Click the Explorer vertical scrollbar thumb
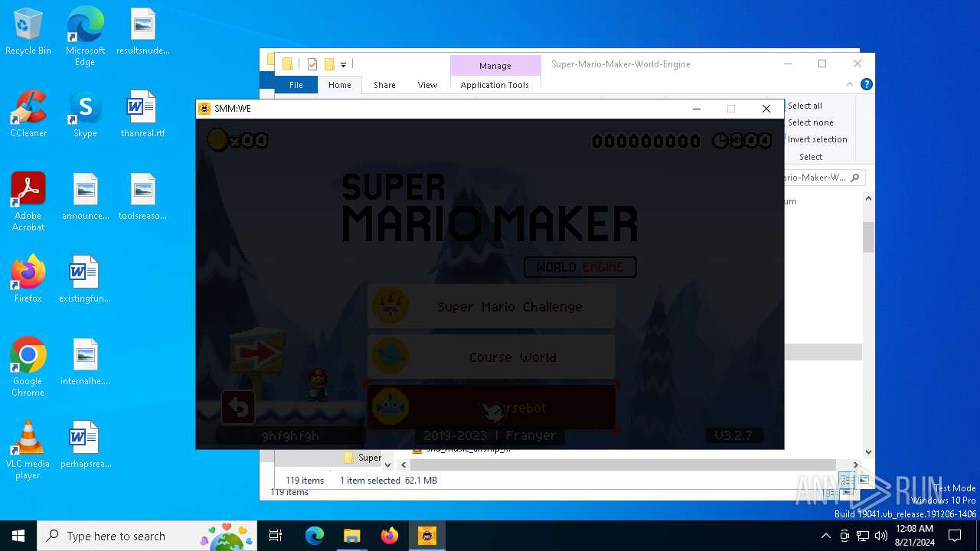The image size is (980, 551). tap(868, 237)
